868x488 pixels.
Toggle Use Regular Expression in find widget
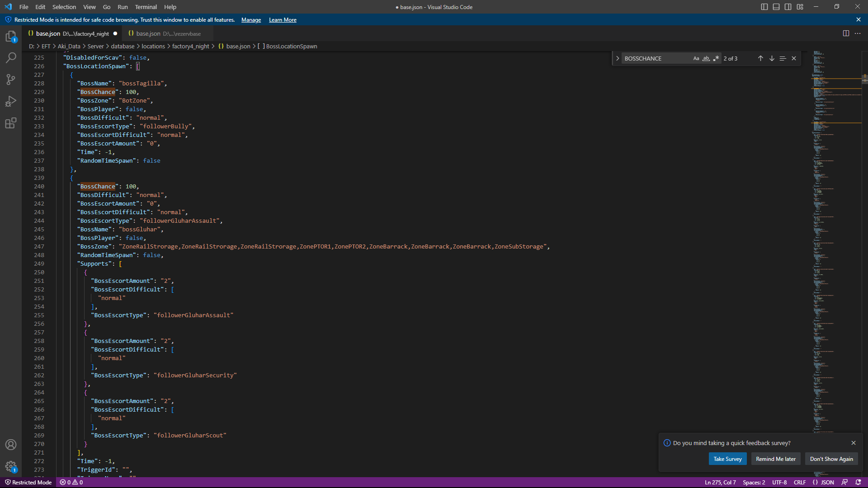coord(716,58)
